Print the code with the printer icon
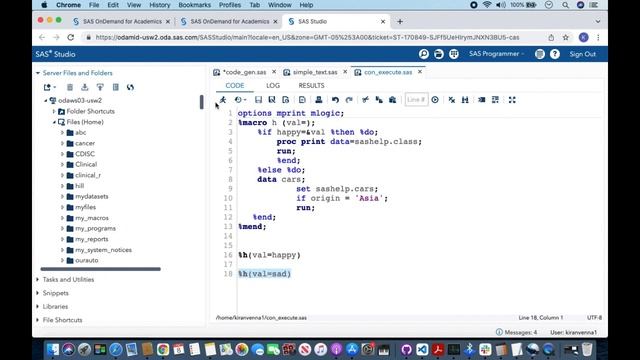 (319, 100)
